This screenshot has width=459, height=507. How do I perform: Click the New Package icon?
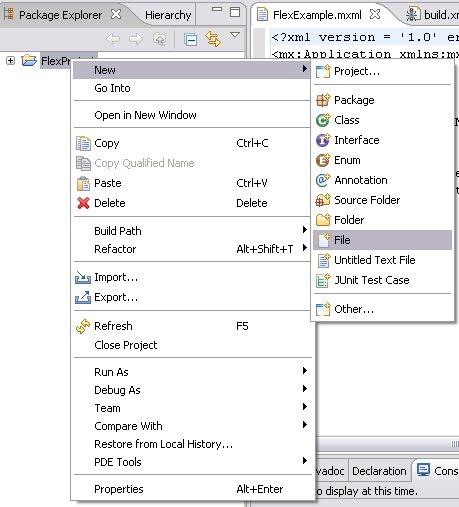point(323,100)
